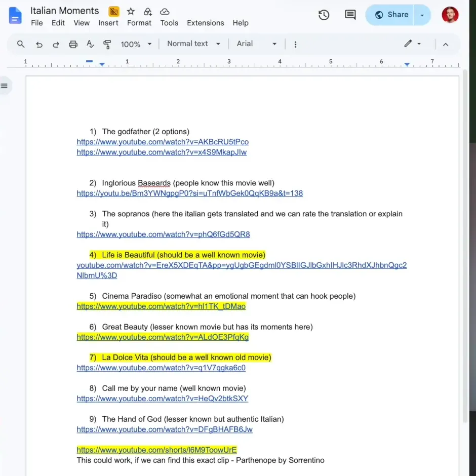Open the Arial font dropdown

pos(257,44)
